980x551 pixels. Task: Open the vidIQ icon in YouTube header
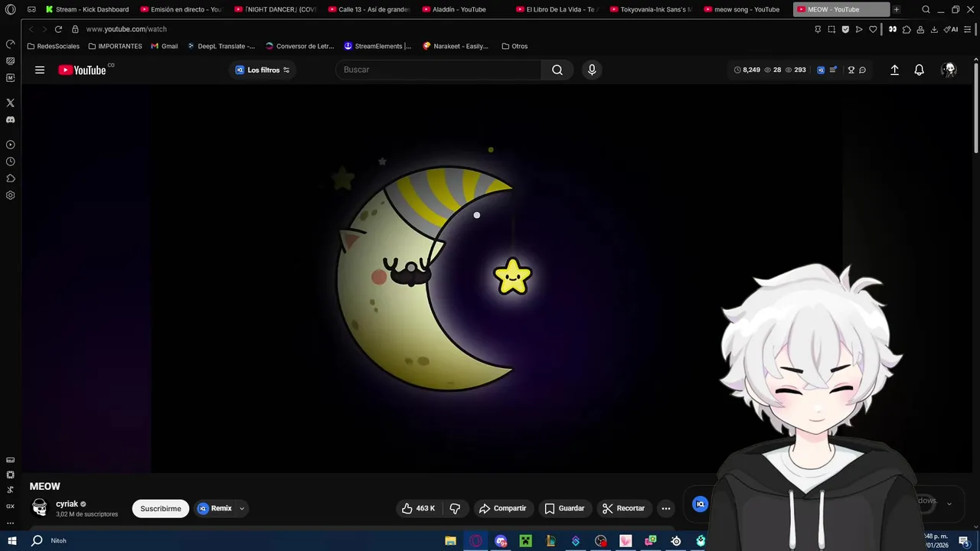tap(821, 70)
